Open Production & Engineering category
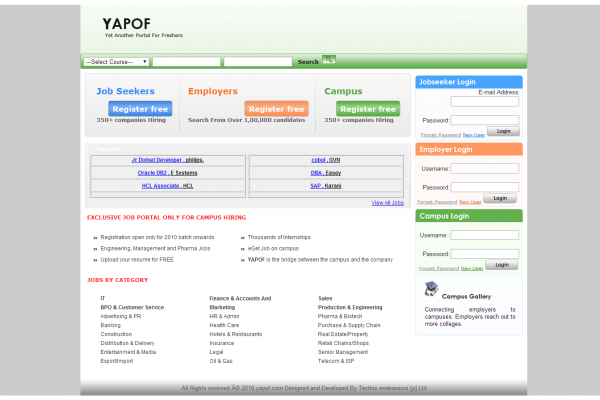This screenshot has height=400, width=600. tap(350, 307)
